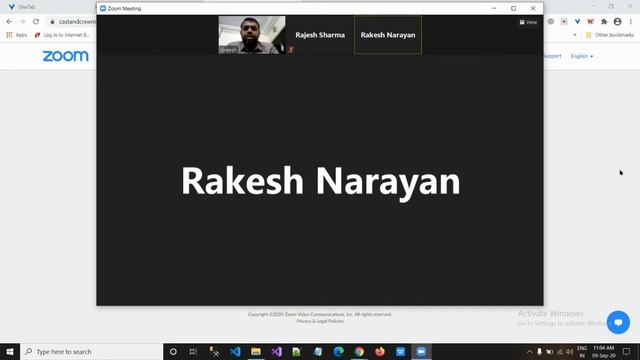640x360 pixels.
Task: Open the taskbar clock showing 11:04 AM
Action: [x=604, y=351]
